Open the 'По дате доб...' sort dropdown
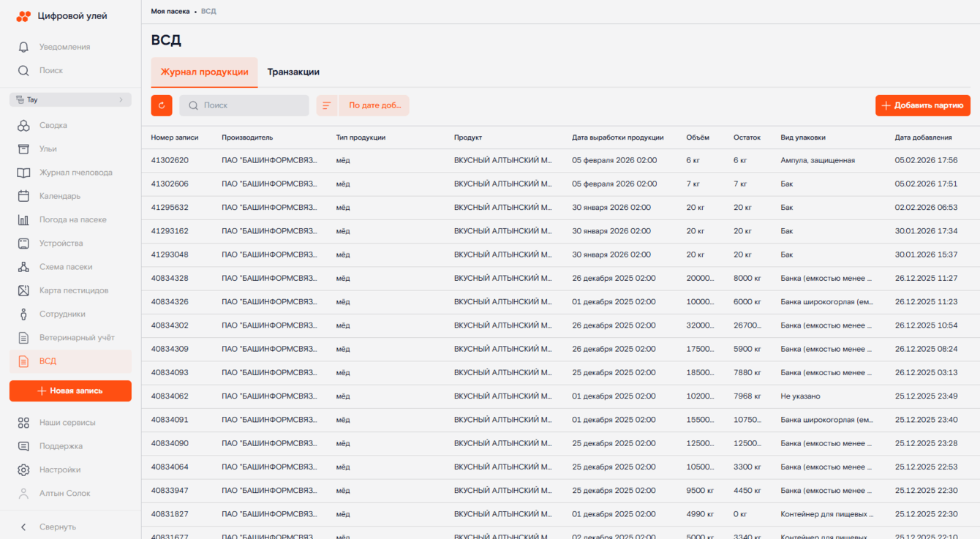Viewport: 980px width, 539px height. (x=374, y=105)
